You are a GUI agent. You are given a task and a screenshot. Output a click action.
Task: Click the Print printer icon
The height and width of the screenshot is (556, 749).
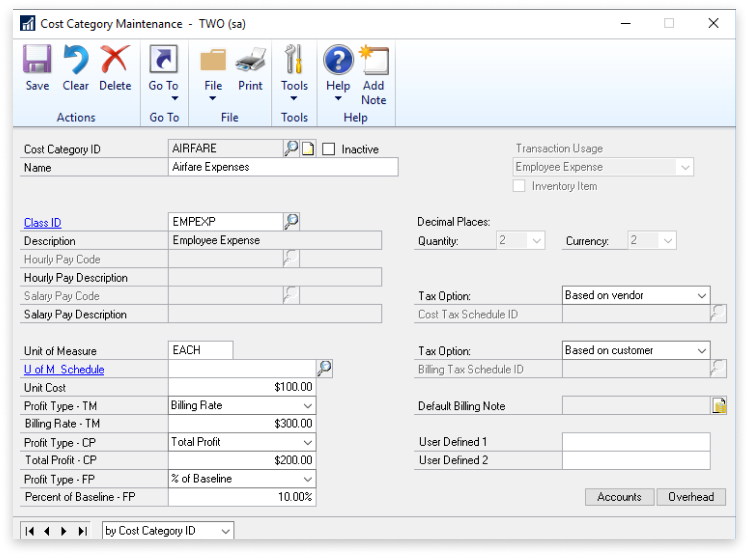click(250, 61)
